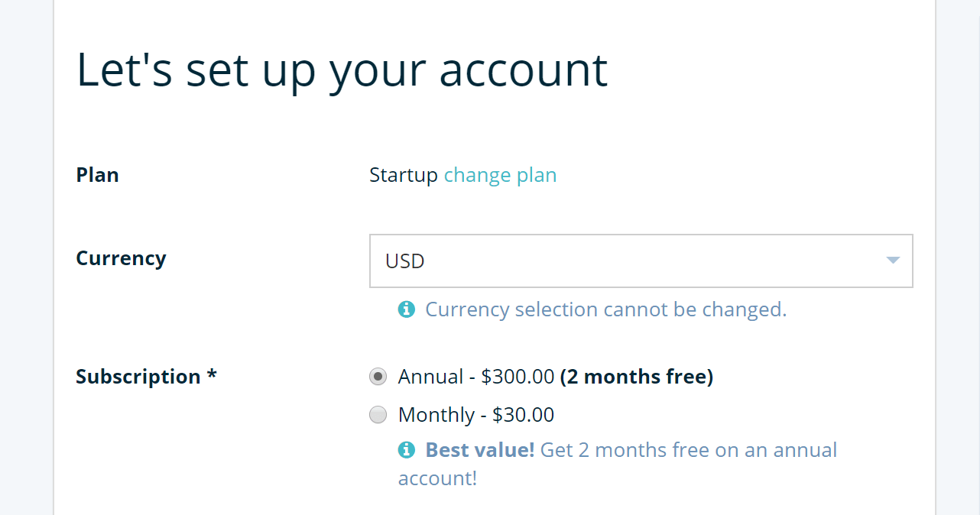Image resolution: width=980 pixels, height=515 pixels.
Task: Select the Monthly subscription radio button
Action: click(378, 415)
